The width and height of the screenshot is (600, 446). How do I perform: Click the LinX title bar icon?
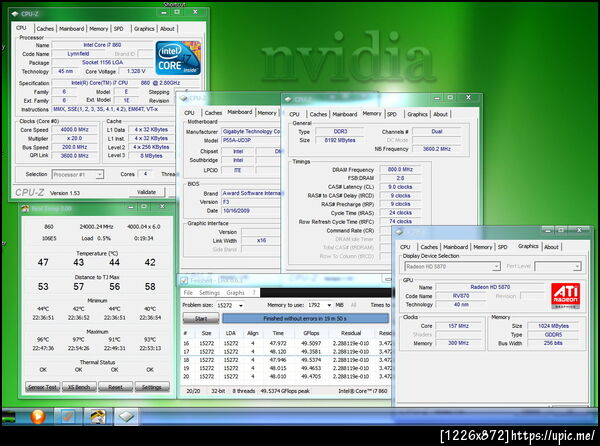[184, 281]
